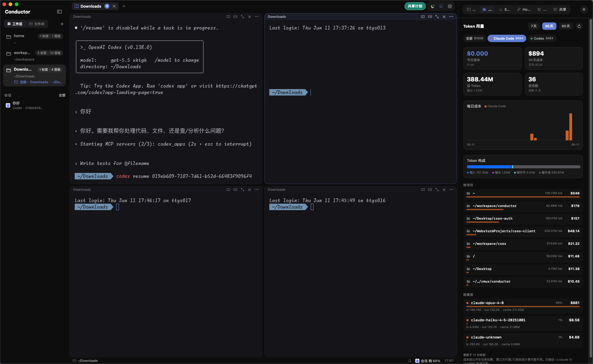
Task: Click the $894 30天成本 stat card
Action: click(x=553, y=58)
